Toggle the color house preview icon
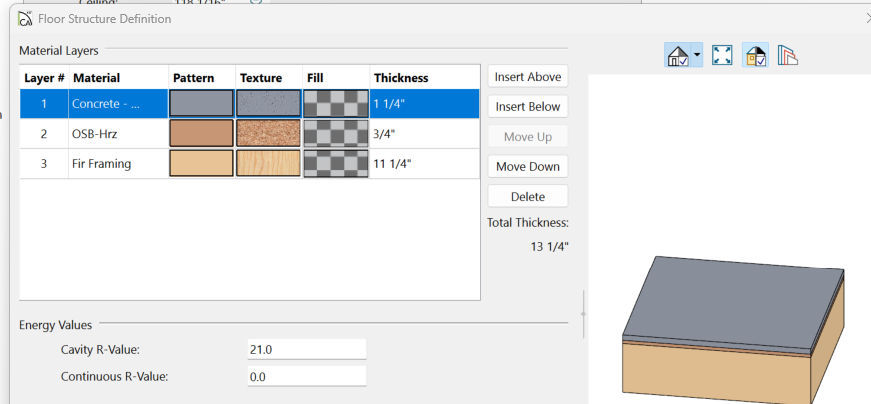The image size is (871, 404). (x=755, y=56)
